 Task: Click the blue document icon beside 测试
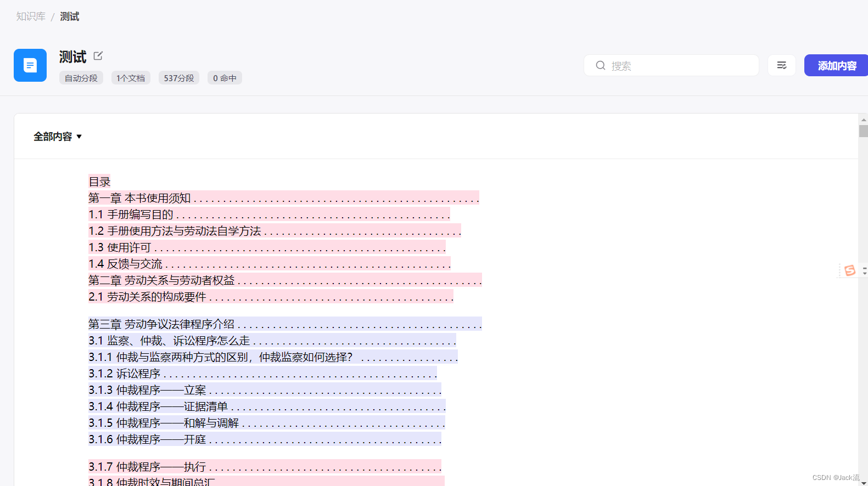[30, 65]
